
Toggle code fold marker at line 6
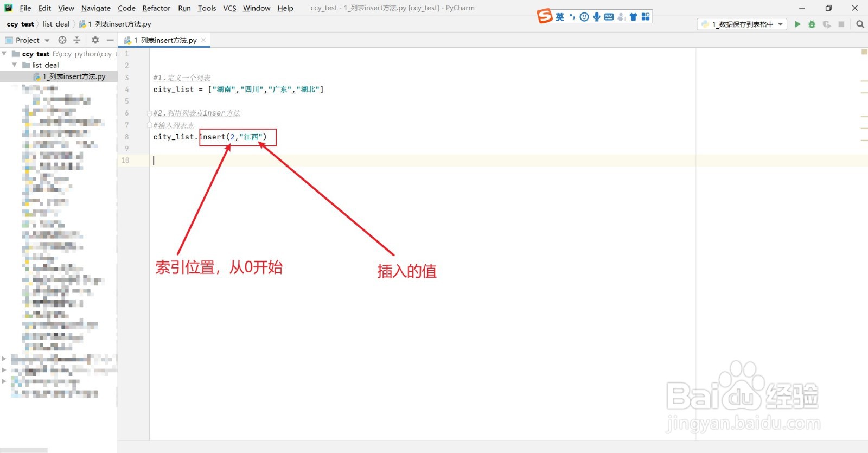(149, 113)
